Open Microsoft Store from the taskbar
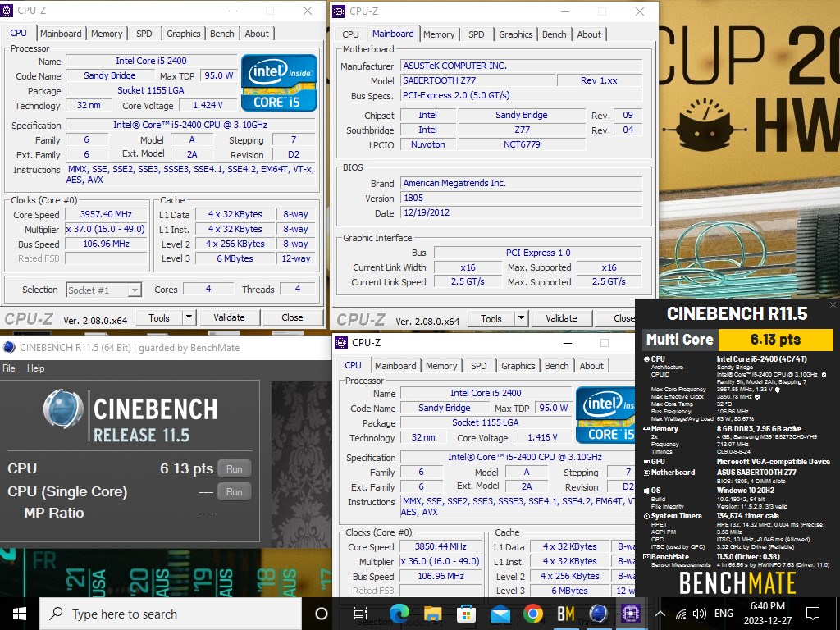This screenshot has width=840, height=630. [x=466, y=614]
